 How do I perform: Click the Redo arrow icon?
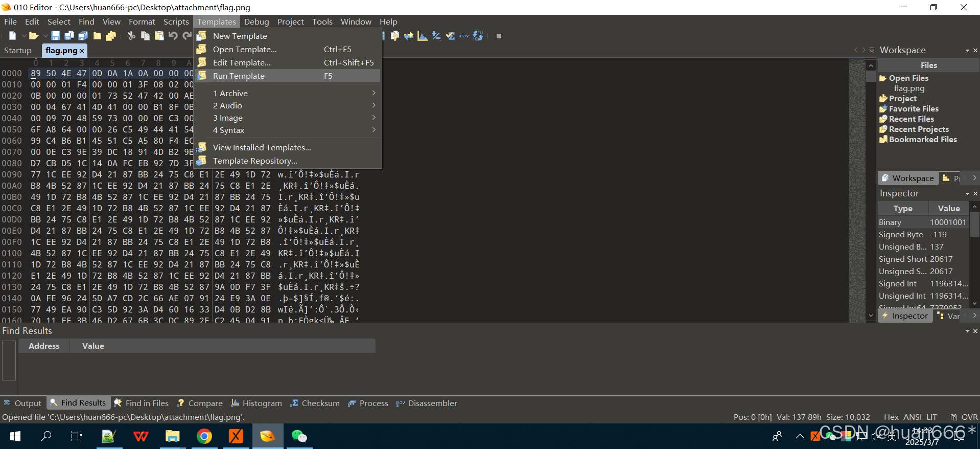(187, 36)
